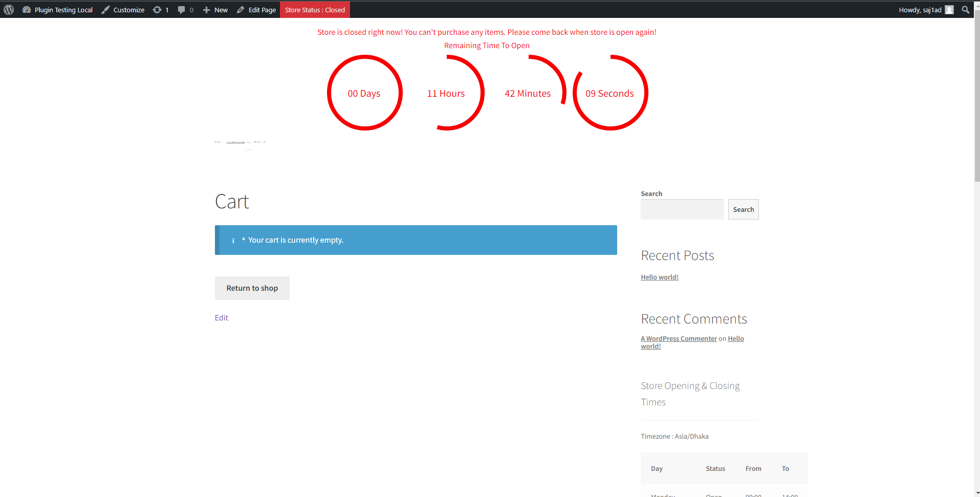Click the sidebar search input field
Screen dimensions: 980x497
(682, 209)
